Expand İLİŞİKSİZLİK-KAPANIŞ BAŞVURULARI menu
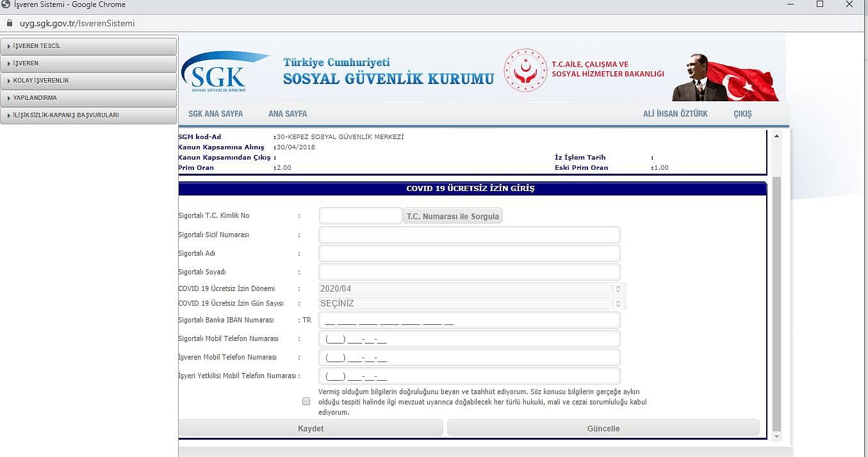This screenshot has width=868, height=457. coord(88,115)
